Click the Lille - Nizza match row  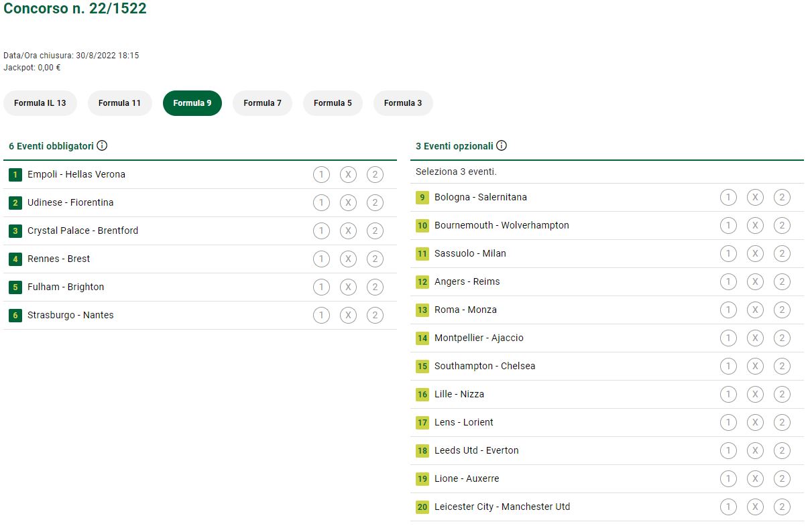click(459, 395)
